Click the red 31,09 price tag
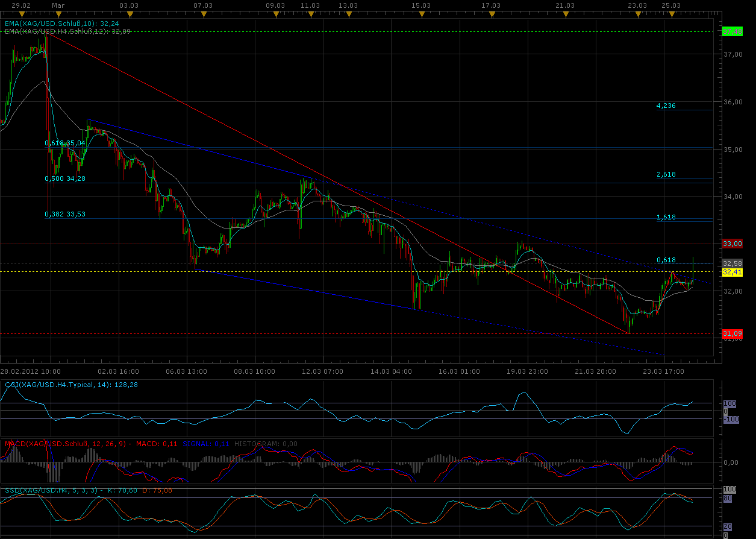Viewport: 756px width, 539px height. pos(732,333)
